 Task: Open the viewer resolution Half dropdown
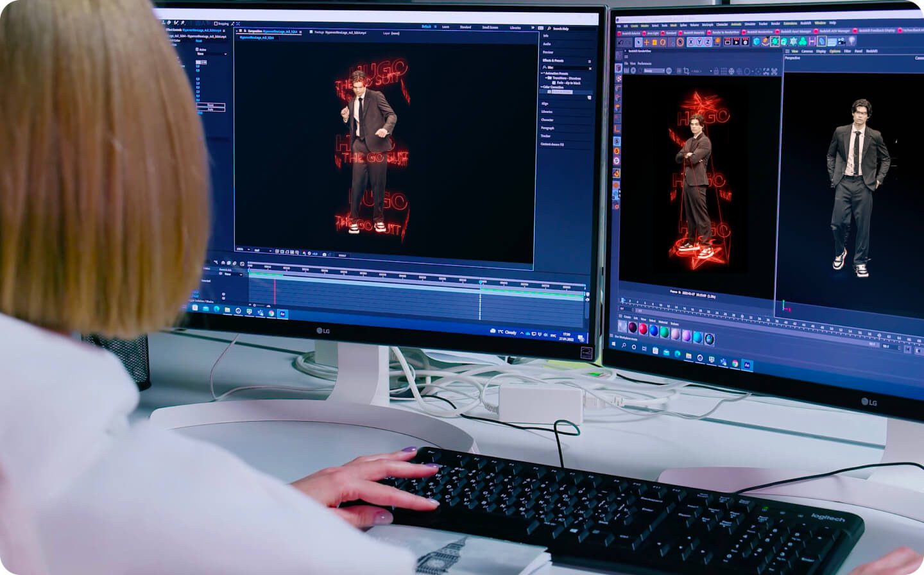(262, 251)
